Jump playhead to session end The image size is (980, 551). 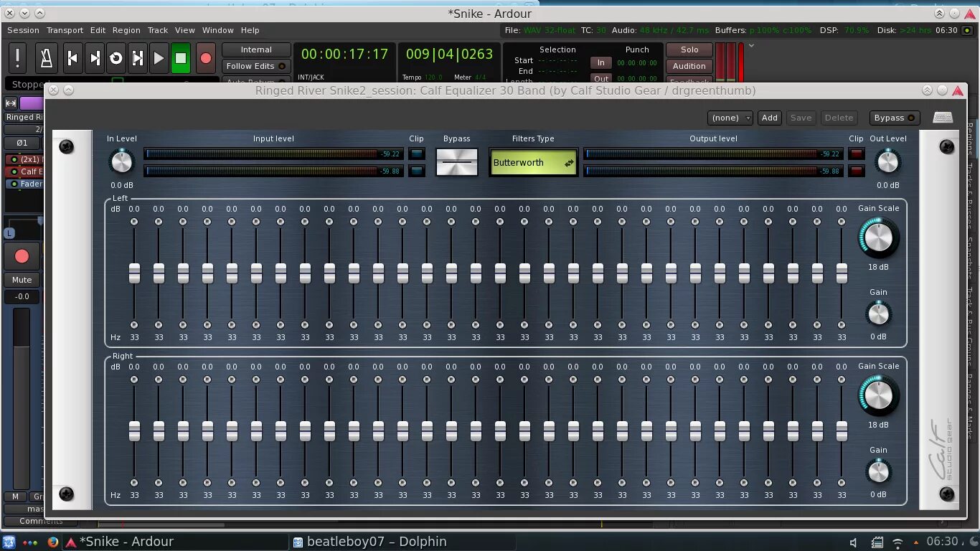click(94, 58)
